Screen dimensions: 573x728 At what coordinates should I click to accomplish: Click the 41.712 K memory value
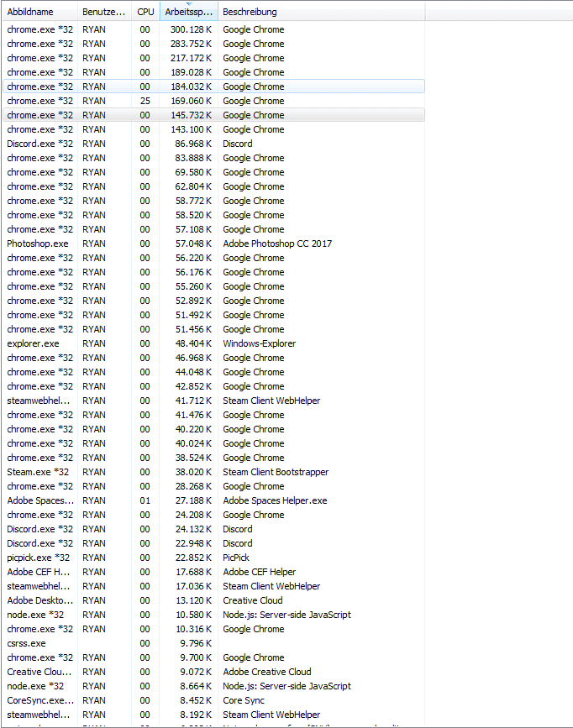click(193, 401)
